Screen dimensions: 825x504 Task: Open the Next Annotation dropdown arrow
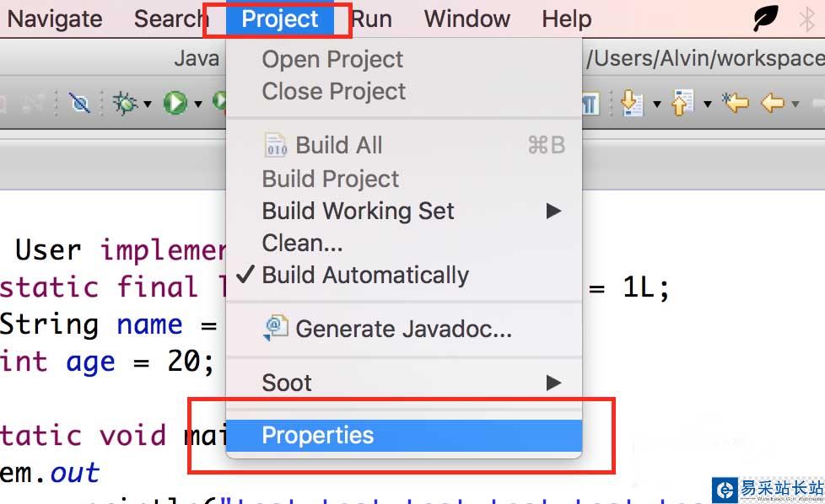pos(657,105)
